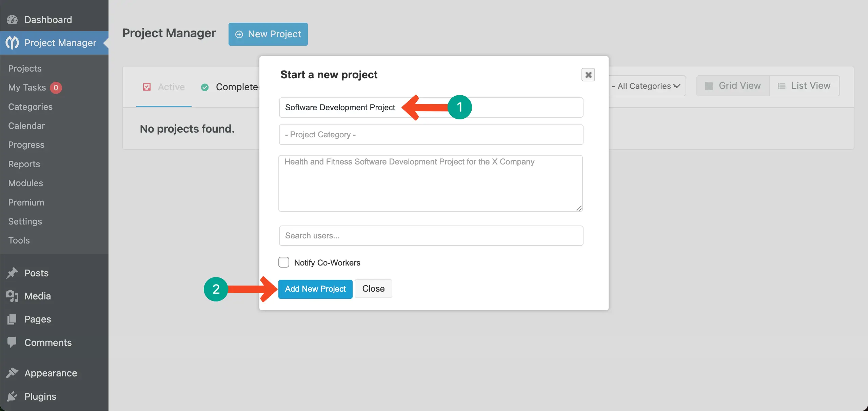Image resolution: width=868 pixels, height=411 pixels.
Task: Open the Settings menu item
Action: coord(25,221)
